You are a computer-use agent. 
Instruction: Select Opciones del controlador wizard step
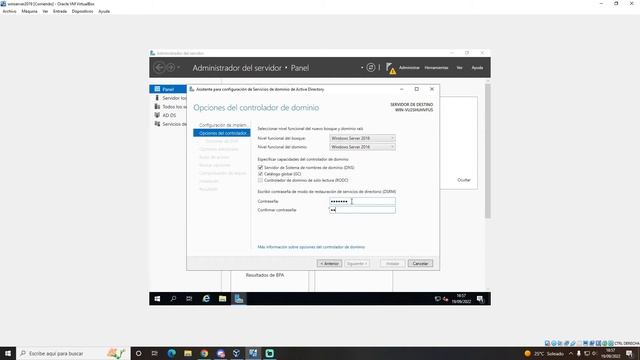click(222, 133)
